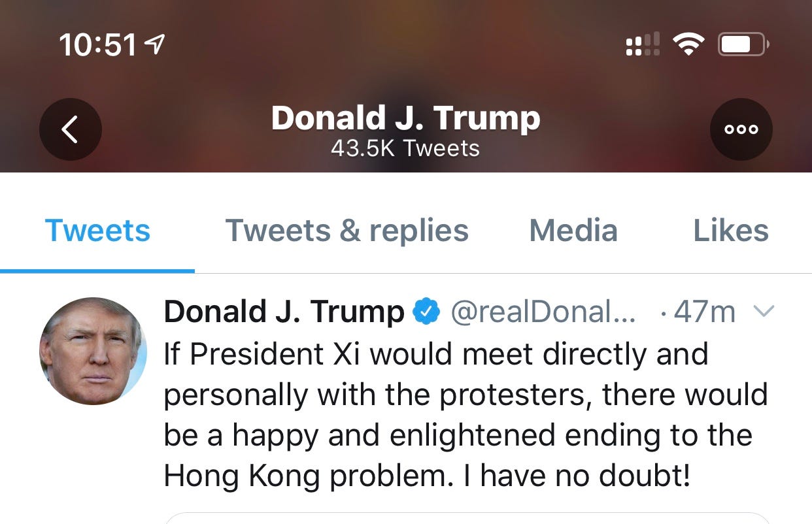Tap the cellular signal bars icon
The height and width of the screenshot is (524, 812).
[x=642, y=44]
